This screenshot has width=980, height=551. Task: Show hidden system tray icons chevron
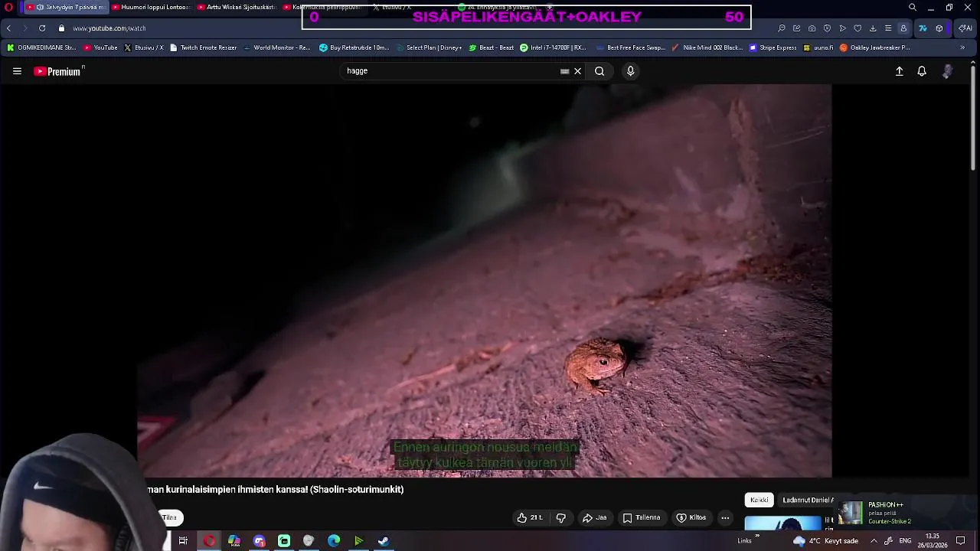874,541
